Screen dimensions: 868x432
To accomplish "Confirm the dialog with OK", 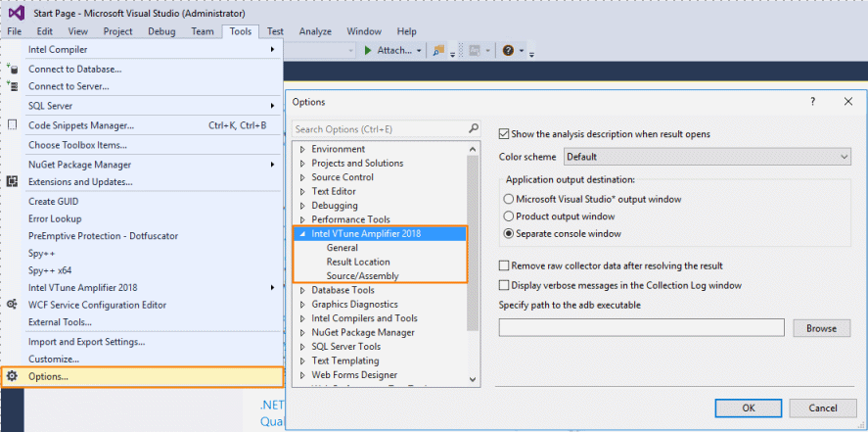I will pos(748,408).
